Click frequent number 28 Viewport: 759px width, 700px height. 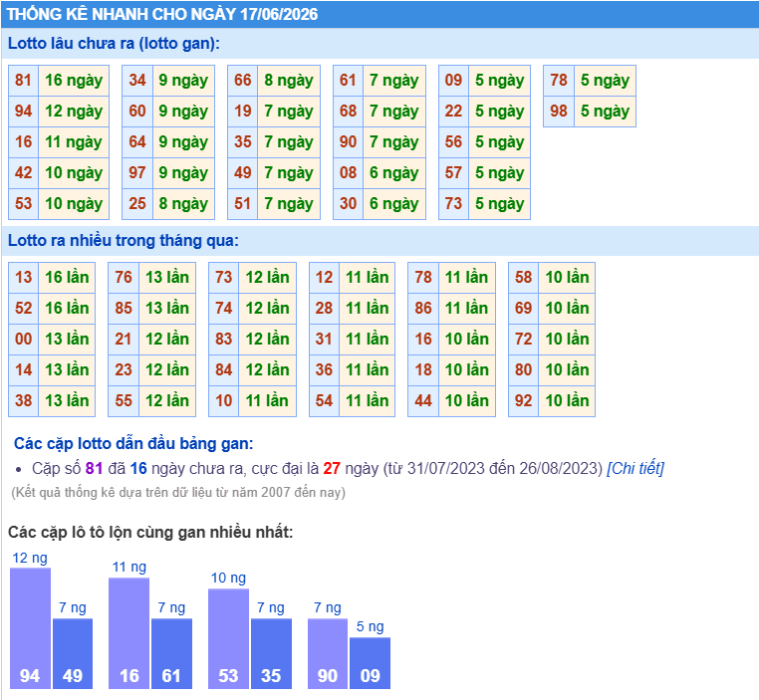click(325, 309)
